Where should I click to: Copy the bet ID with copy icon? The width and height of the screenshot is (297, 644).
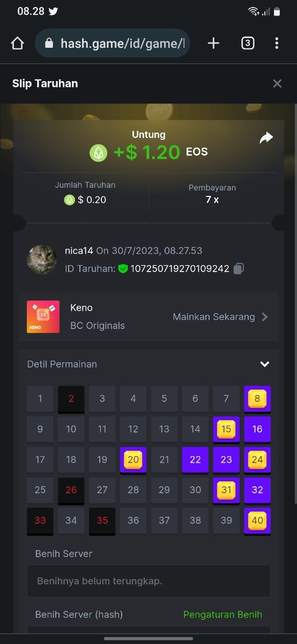[x=239, y=268]
